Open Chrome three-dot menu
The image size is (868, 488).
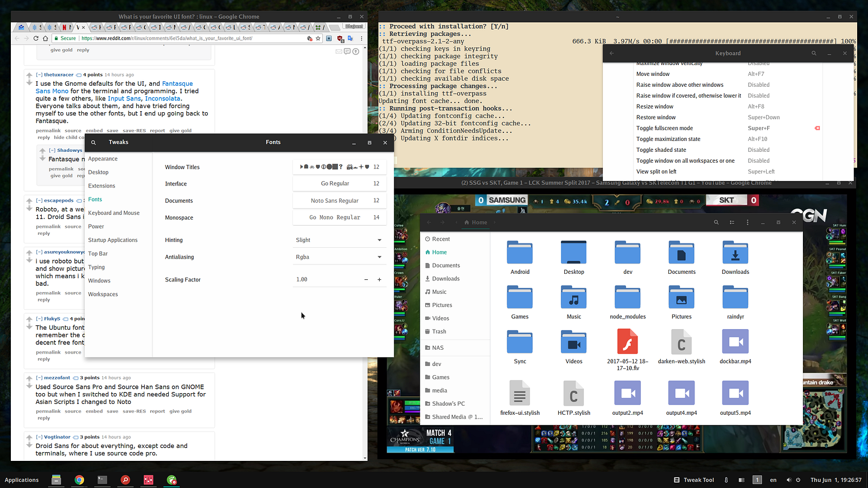click(361, 38)
